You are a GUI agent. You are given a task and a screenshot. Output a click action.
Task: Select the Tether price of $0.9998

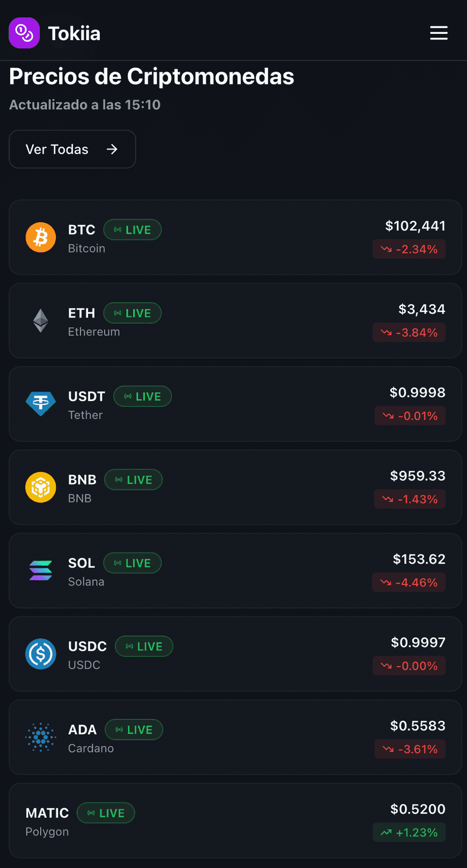417,393
